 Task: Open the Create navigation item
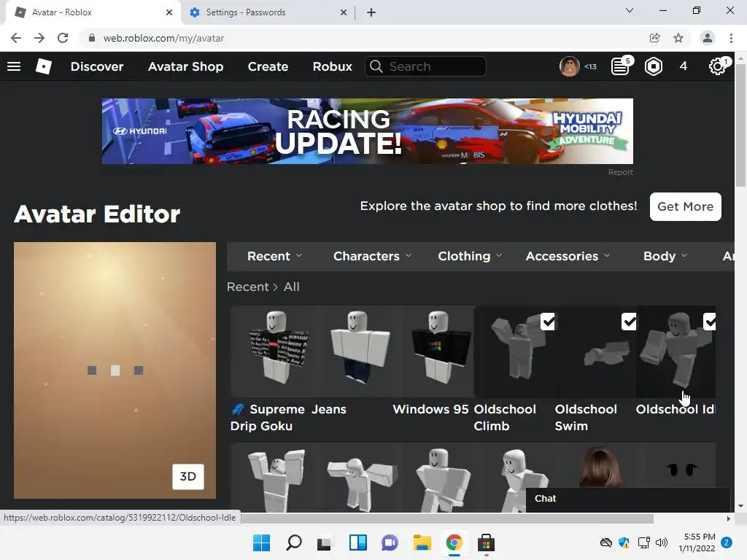(268, 66)
